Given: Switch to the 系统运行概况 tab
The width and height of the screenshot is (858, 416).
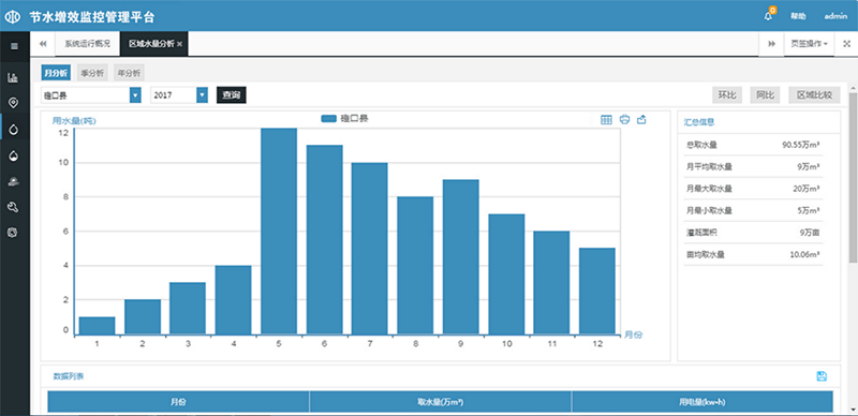Looking at the screenshot, I should click(x=88, y=45).
